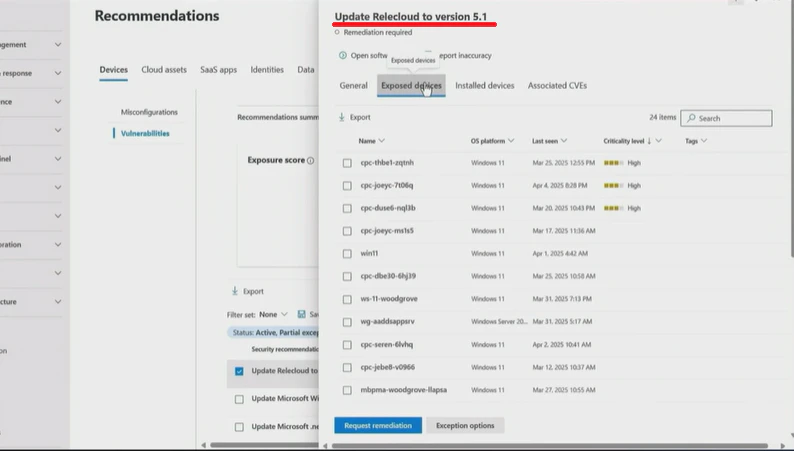Tick checkbox for cpc-seren-6lvhq

(347, 345)
